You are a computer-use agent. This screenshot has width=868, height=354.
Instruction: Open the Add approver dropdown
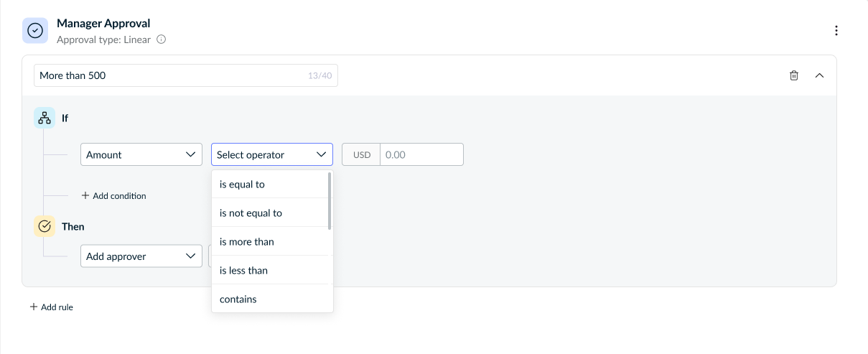click(141, 256)
